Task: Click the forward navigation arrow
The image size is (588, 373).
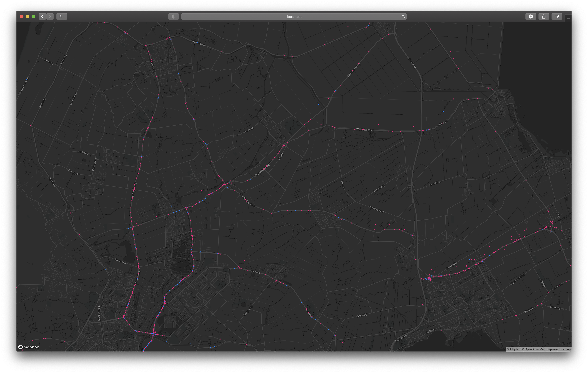Action: 50,16
